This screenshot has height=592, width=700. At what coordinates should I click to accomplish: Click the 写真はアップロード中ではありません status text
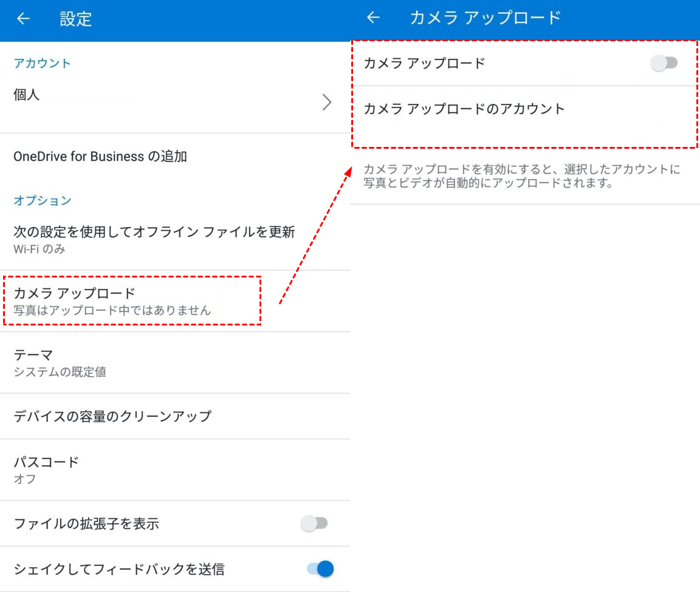[112, 310]
